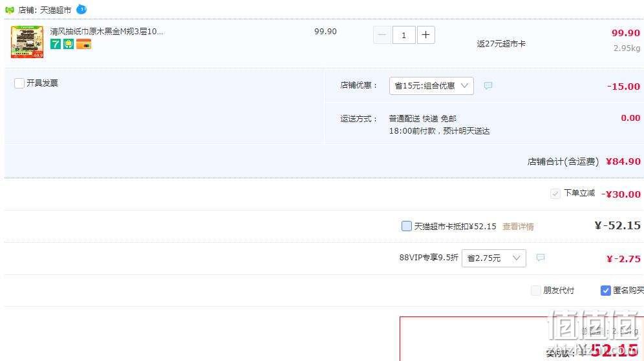The image size is (644, 361).
Task: Click the comment icon beside 店铺优惠 dropdown
Action: point(488,86)
